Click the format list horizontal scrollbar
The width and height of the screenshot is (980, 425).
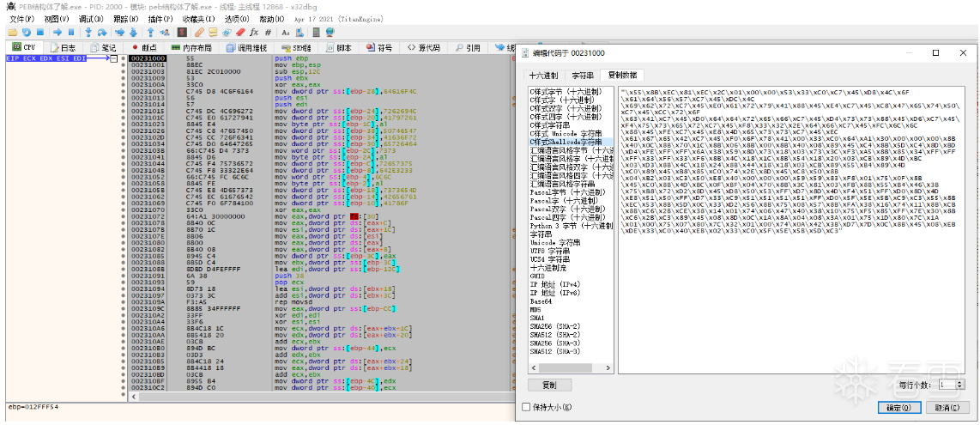click(x=570, y=369)
